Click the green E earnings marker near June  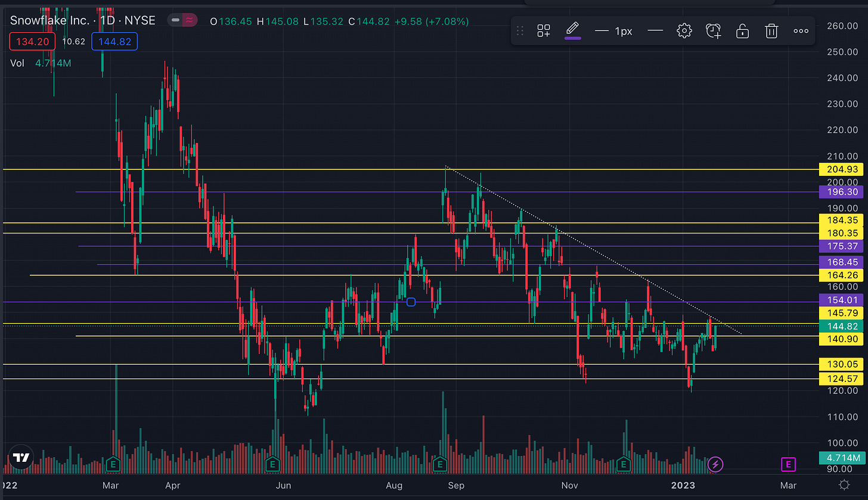(273, 464)
